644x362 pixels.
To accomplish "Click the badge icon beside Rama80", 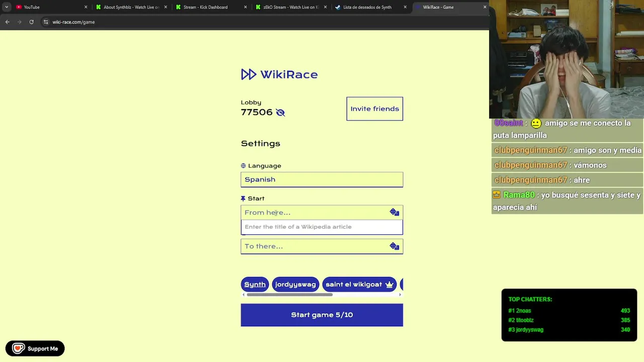I will coord(497,195).
